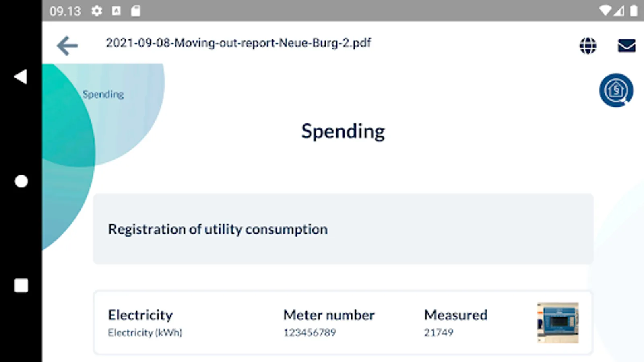
Task: Select the small Spending label in corner
Action: (103, 94)
